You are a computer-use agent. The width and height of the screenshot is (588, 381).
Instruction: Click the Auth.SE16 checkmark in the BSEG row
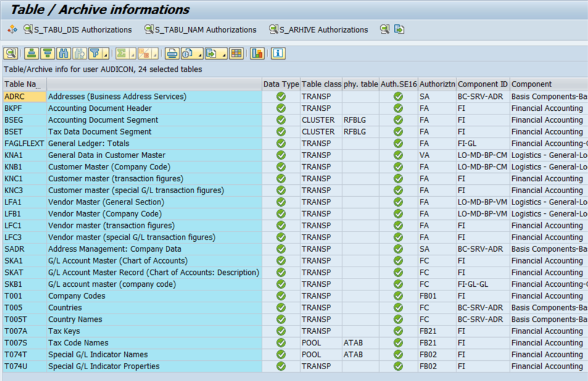click(398, 120)
